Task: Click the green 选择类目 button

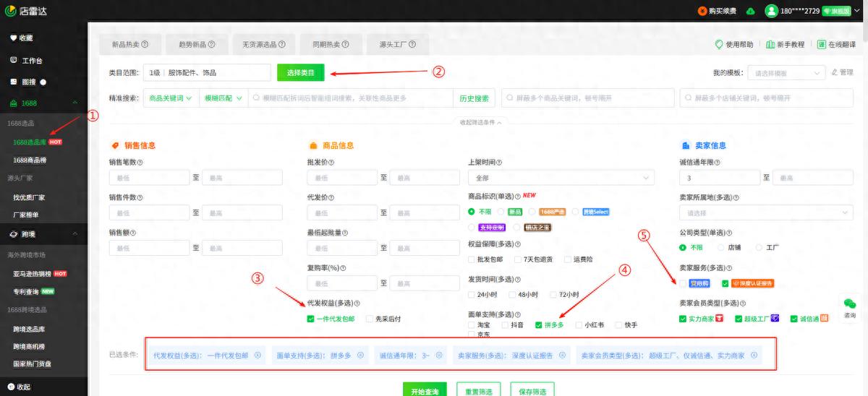Action: point(300,73)
